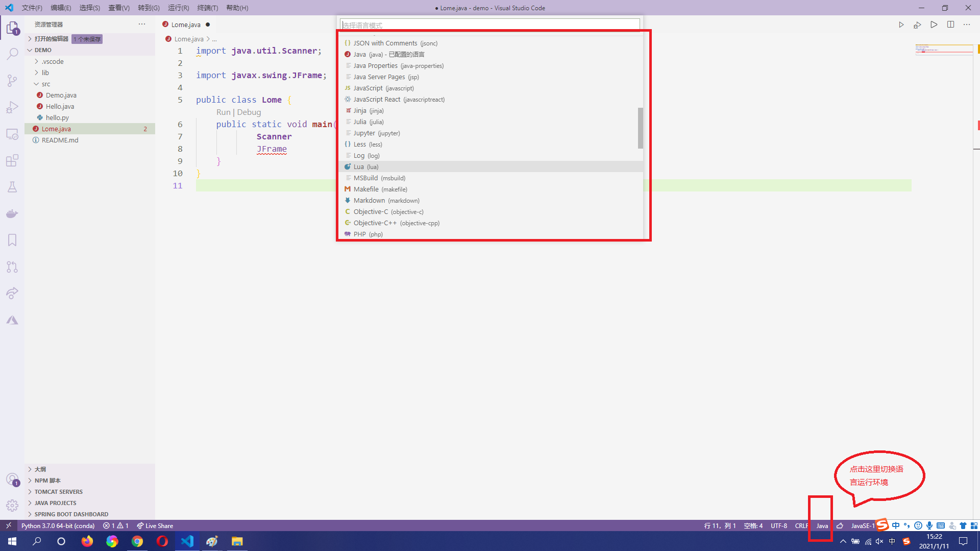Open the 选择(S) menu

[90, 8]
